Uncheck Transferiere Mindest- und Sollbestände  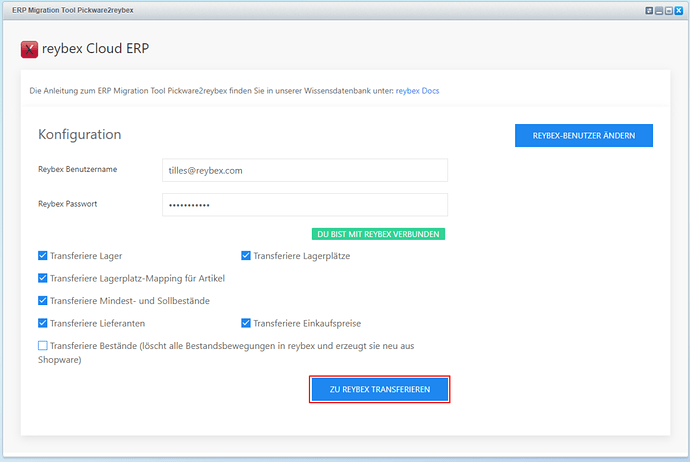(x=43, y=301)
